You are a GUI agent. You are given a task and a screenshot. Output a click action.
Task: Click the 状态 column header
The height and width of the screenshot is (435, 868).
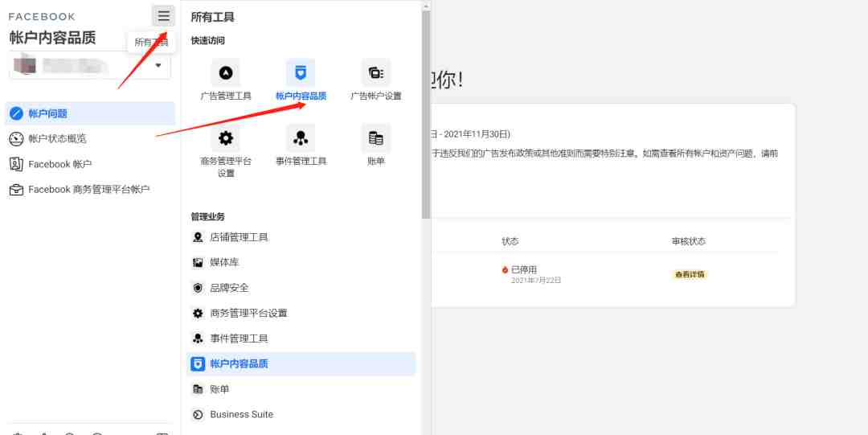point(510,241)
